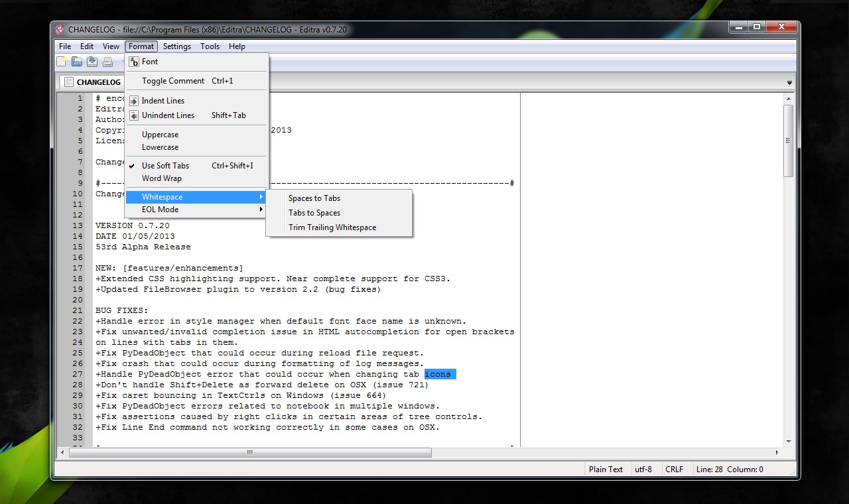Click line number 33 in the margin
The width and height of the screenshot is (849, 504).
pyautogui.click(x=78, y=438)
